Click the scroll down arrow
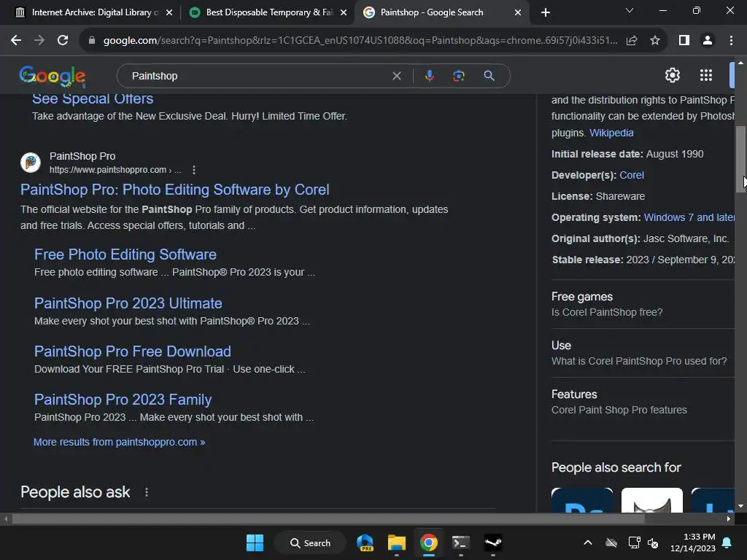This screenshot has width=747, height=560. pyautogui.click(x=740, y=506)
